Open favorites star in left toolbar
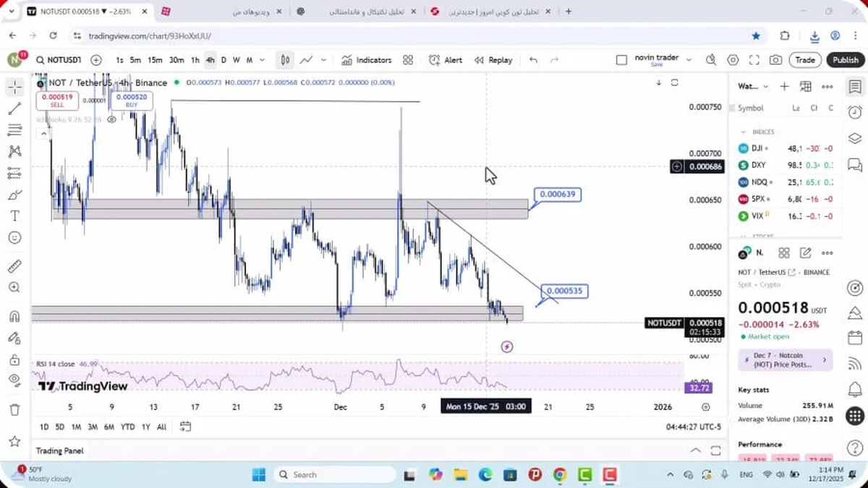This screenshot has width=868, height=488. click(x=14, y=440)
